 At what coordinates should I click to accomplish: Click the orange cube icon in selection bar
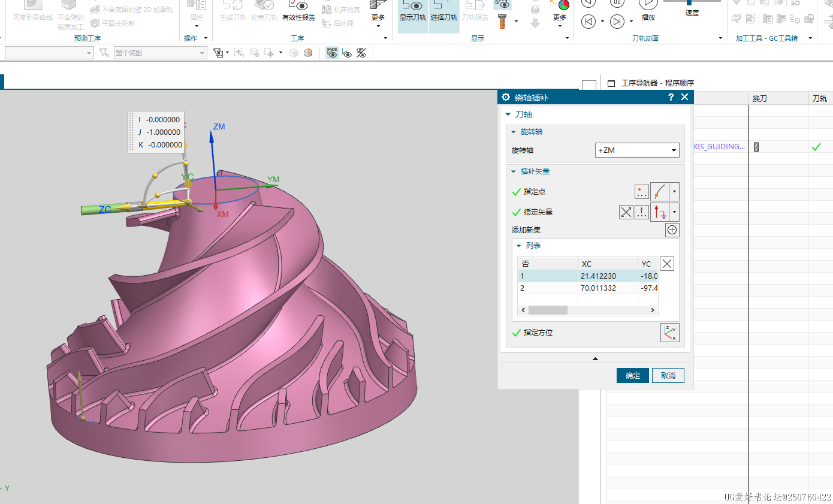(308, 53)
